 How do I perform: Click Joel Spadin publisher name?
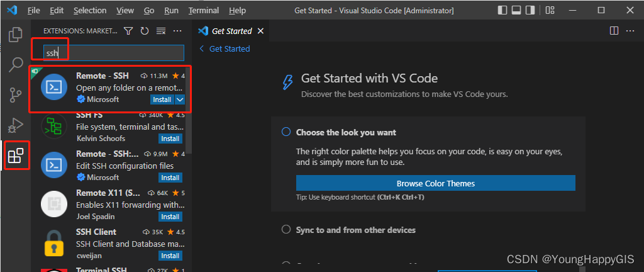coord(96,216)
